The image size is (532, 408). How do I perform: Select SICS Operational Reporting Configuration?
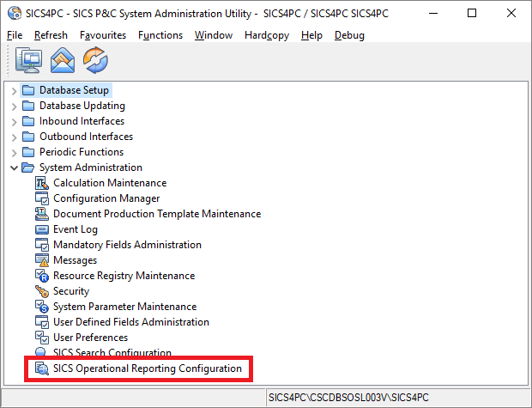click(x=147, y=368)
